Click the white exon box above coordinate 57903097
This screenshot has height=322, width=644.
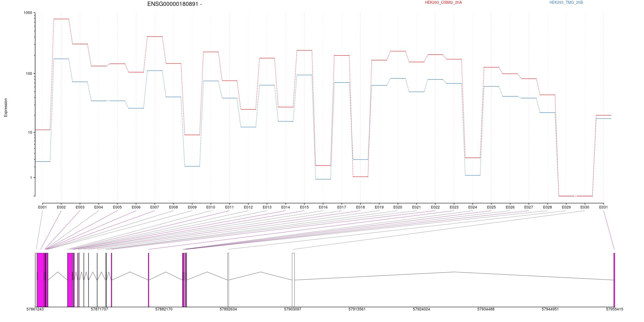pos(293,280)
